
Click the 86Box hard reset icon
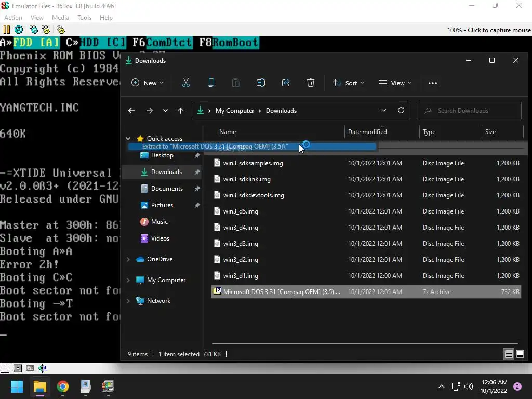(19, 30)
